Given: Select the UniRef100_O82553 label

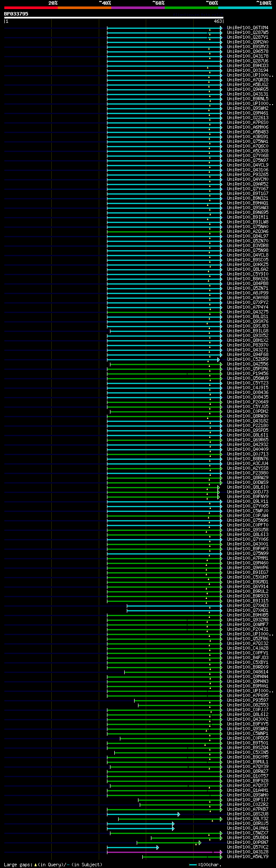Looking at the screenshot, I should click(248, 705).
